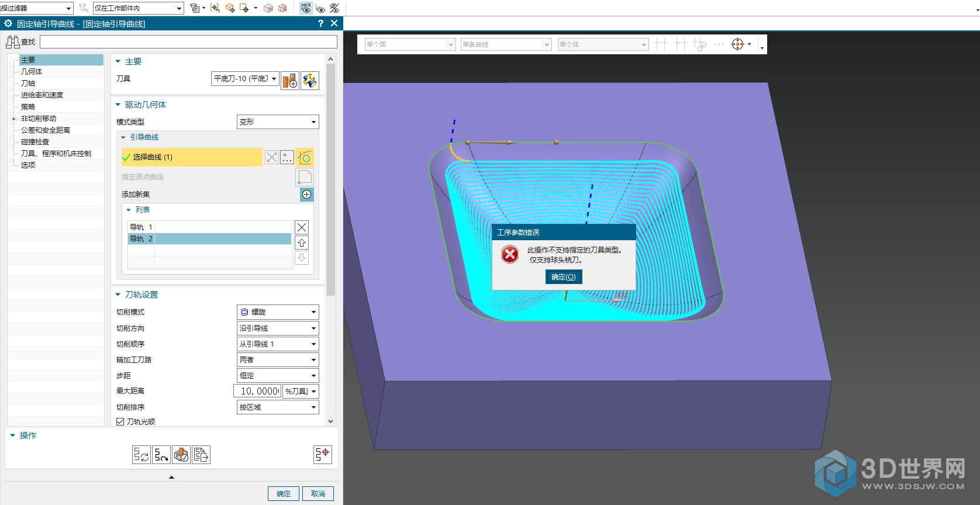980x505 pixels.
Task: Click the List tool path icon
Action: click(201, 455)
